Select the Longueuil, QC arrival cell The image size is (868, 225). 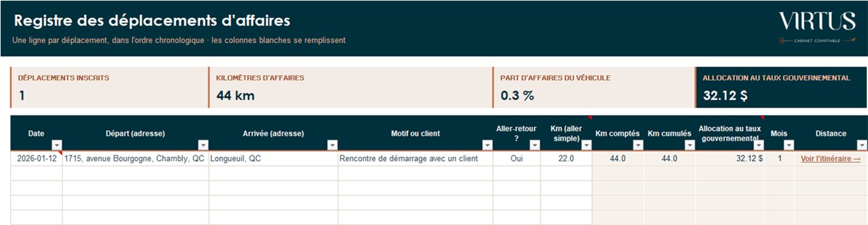[x=273, y=159]
